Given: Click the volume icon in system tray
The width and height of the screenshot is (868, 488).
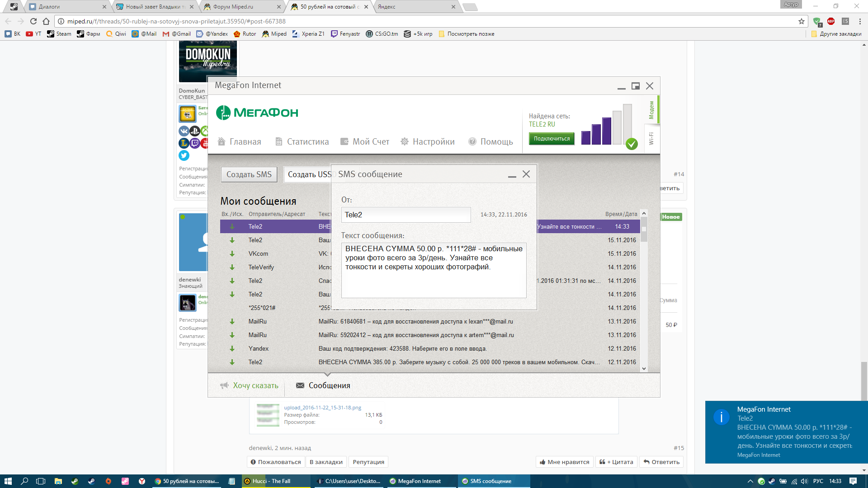Looking at the screenshot, I should click(804, 481).
